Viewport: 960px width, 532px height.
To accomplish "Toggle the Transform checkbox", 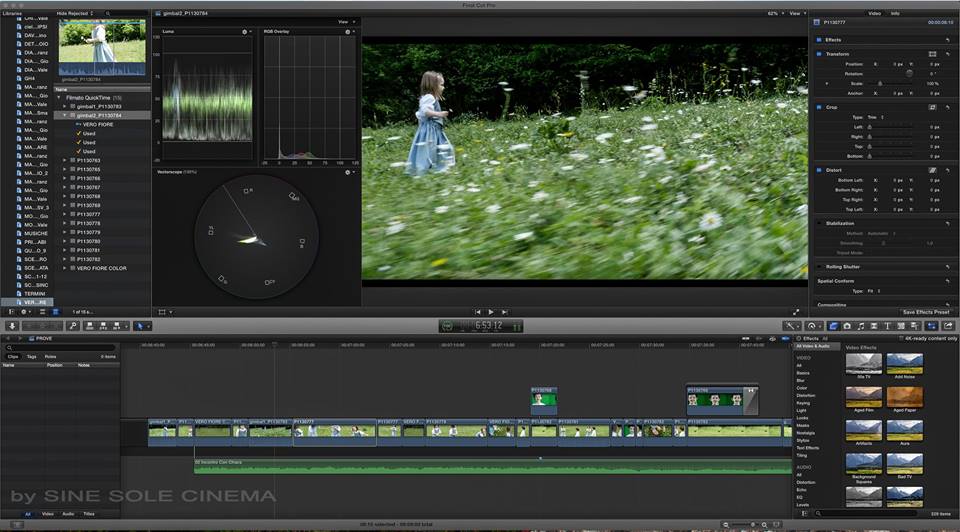I will 819,54.
